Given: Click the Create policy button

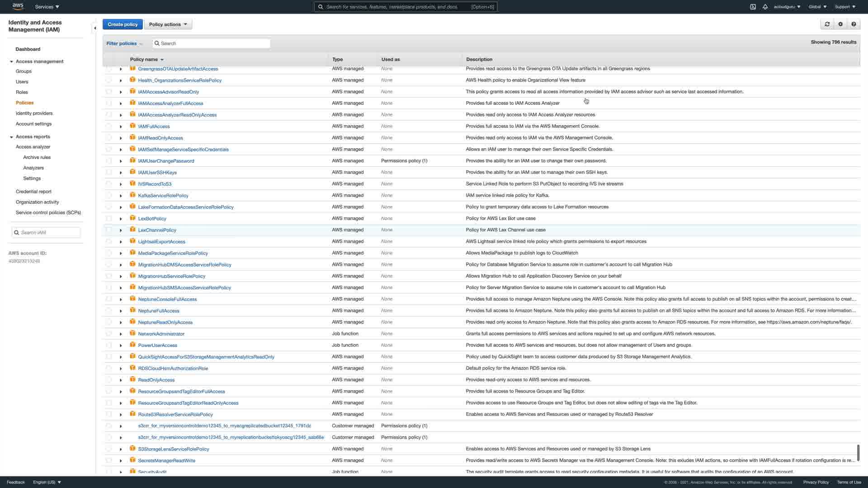Looking at the screenshot, I should tap(123, 24).
